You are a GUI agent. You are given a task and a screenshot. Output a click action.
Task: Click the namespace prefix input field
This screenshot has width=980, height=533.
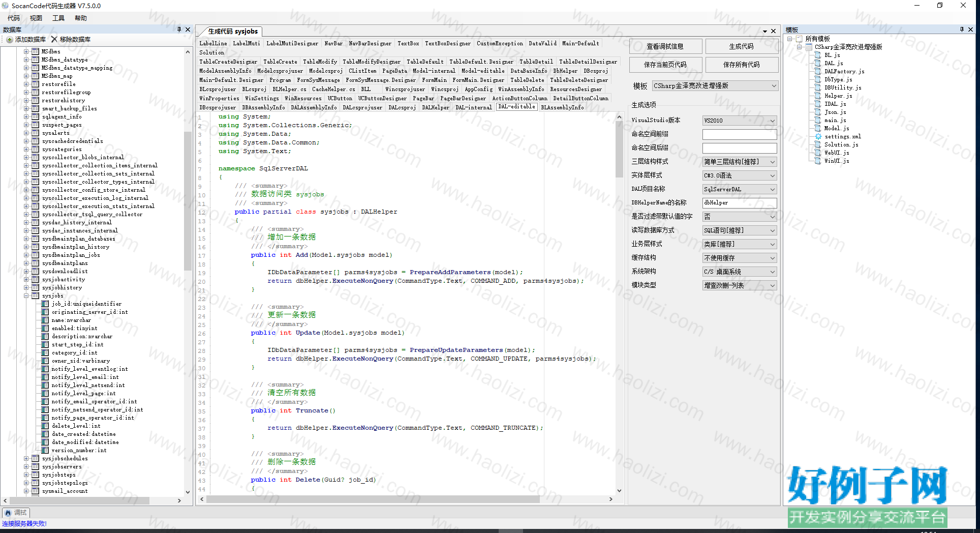[x=740, y=134]
